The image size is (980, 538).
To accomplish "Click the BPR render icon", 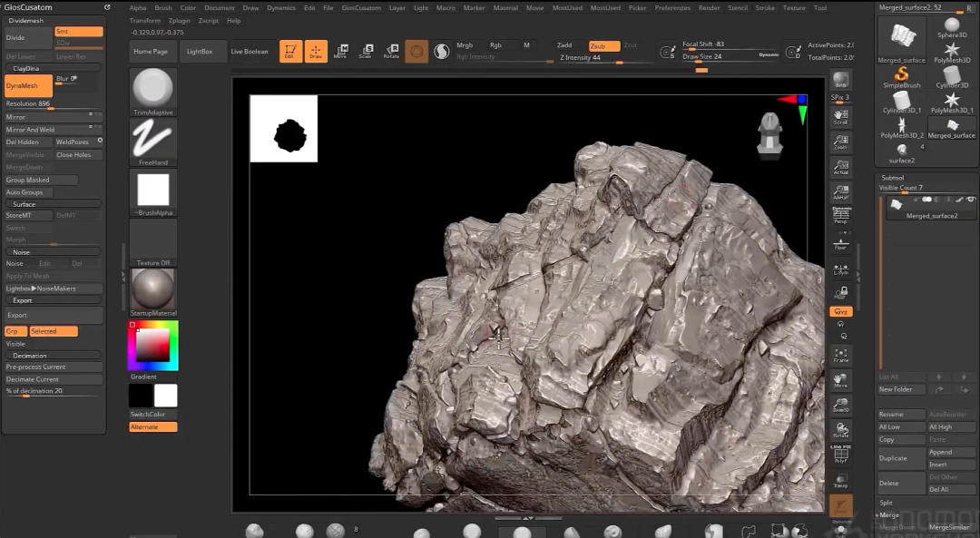I will pyautogui.click(x=841, y=80).
